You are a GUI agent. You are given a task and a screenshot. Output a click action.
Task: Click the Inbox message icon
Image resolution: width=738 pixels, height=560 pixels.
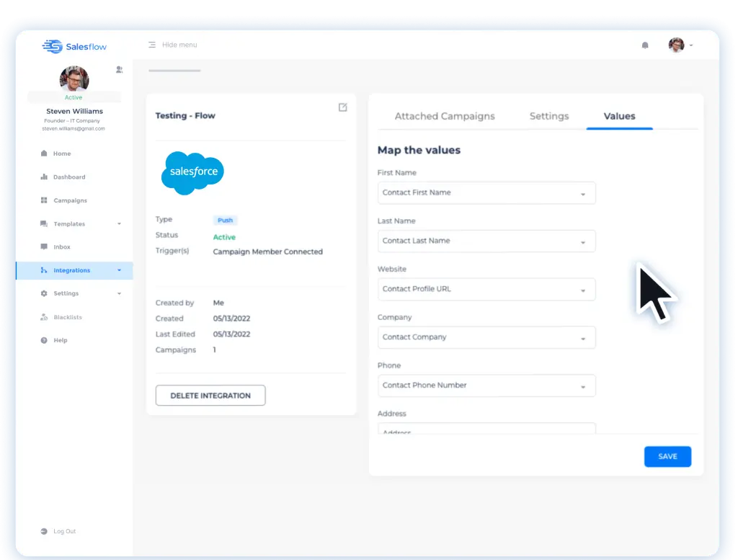point(44,246)
